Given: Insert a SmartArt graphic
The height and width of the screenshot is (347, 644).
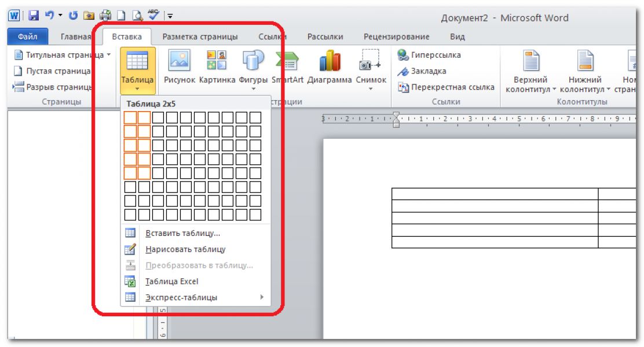Looking at the screenshot, I should pyautogui.click(x=287, y=68).
